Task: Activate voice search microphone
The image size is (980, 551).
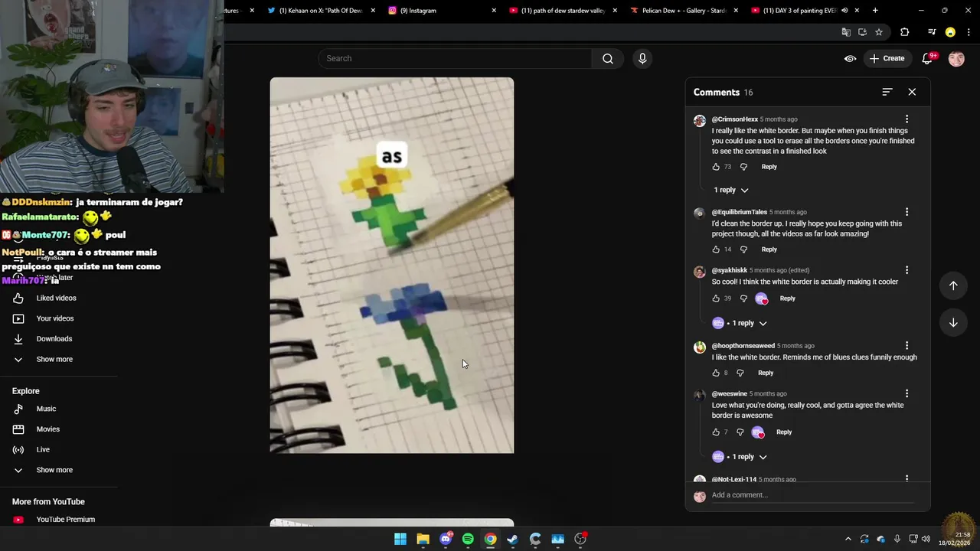Action: point(642,58)
